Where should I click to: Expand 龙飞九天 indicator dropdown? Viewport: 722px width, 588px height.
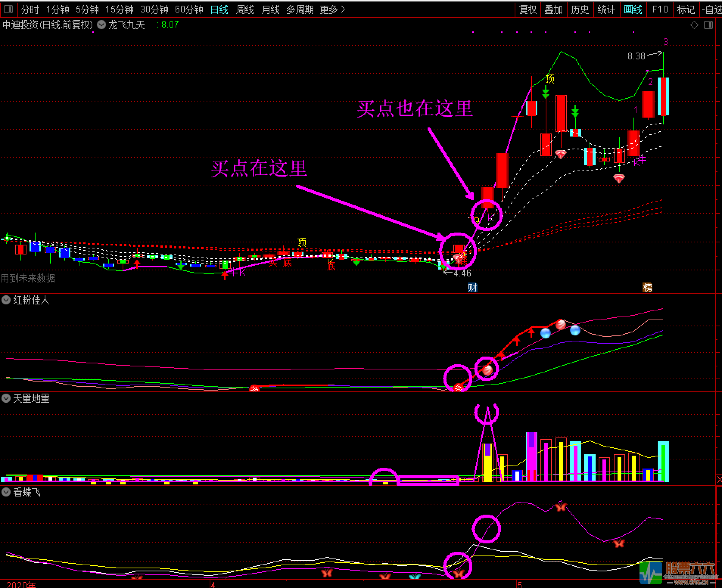[x=101, y=25]
